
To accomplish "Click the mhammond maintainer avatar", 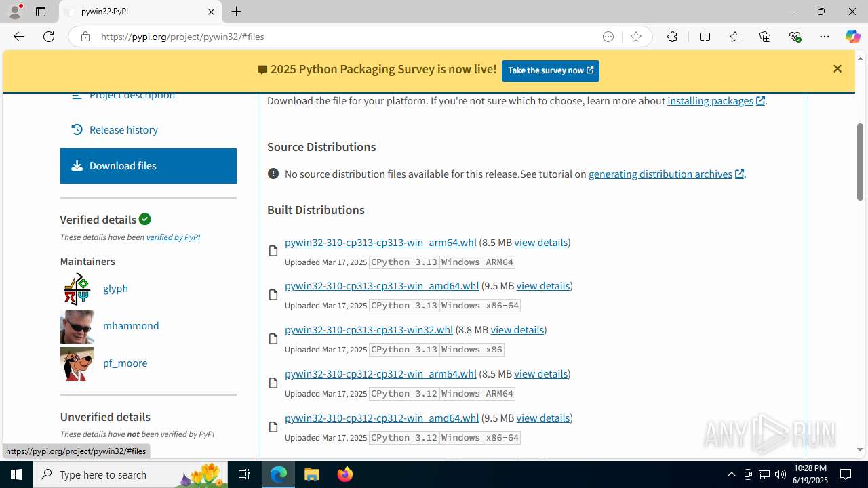I will coord(77,327).
